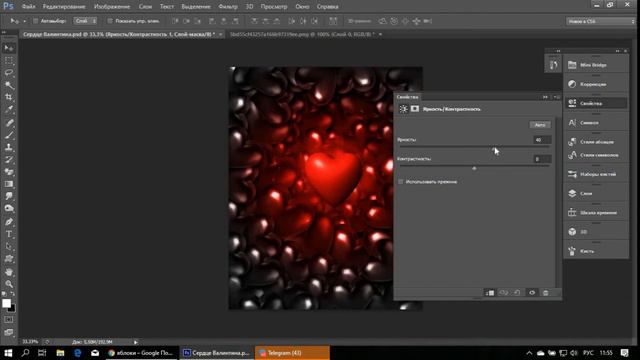Select the Hand tool
This screenshot has height=360, width=640.
coord(9,272)
